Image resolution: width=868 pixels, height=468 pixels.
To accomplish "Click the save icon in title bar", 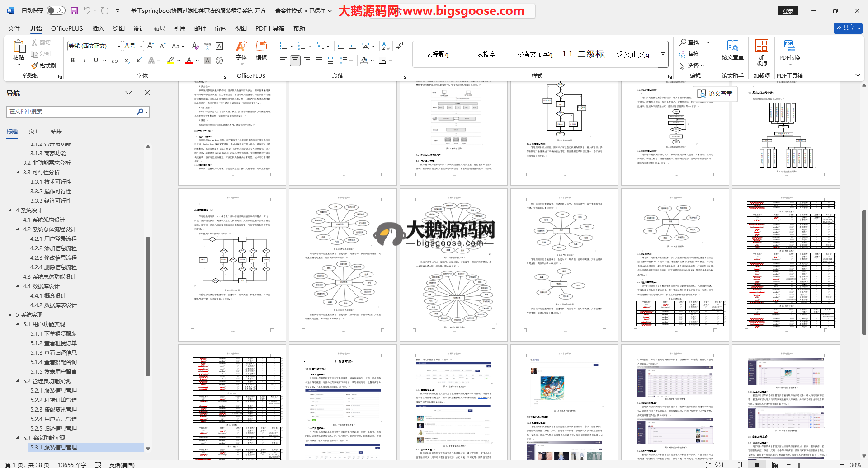I will point(74,10).
